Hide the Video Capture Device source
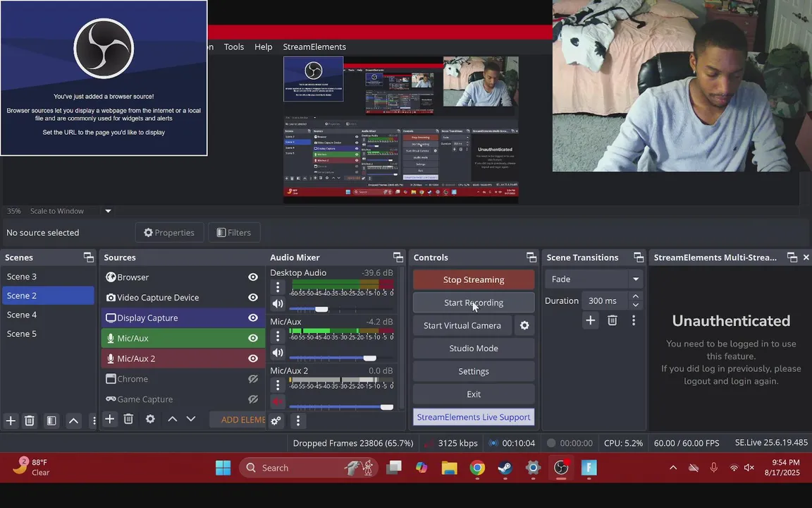The height and width of the screenshot is (508, 812). pyautogui.click(x=253, y=298)
